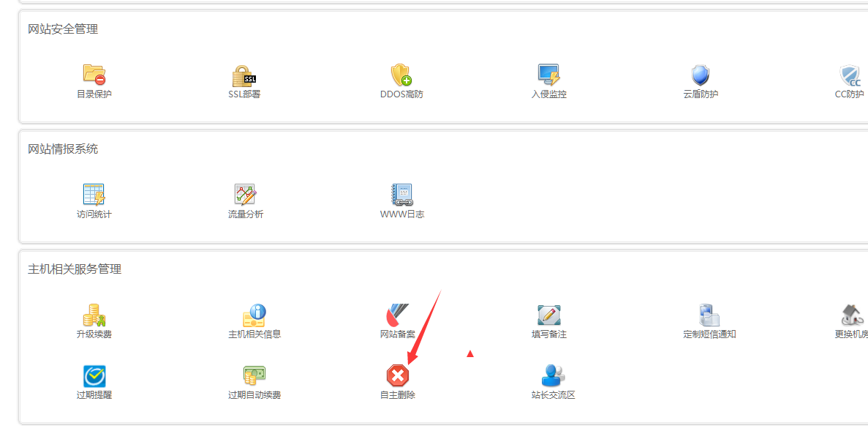
Task: Click the 升级续费 coins icon
Action: (94, 315)
